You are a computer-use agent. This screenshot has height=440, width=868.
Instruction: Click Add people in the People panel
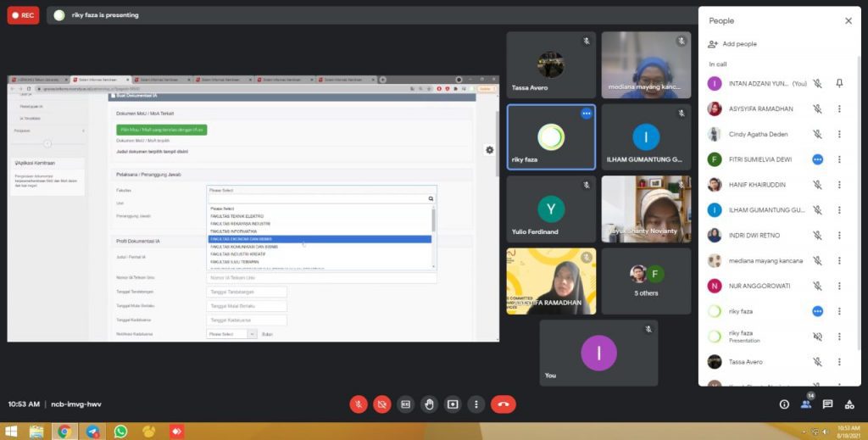732,44
